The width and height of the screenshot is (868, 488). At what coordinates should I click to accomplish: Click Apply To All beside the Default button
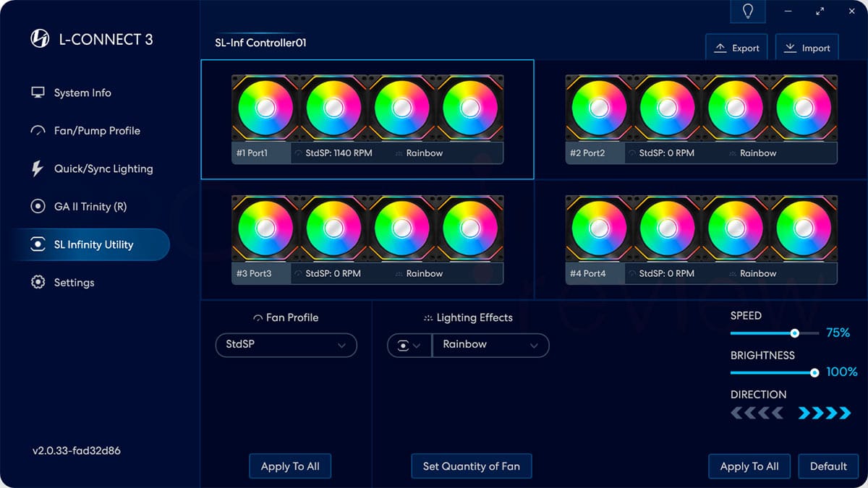point(749,466)
